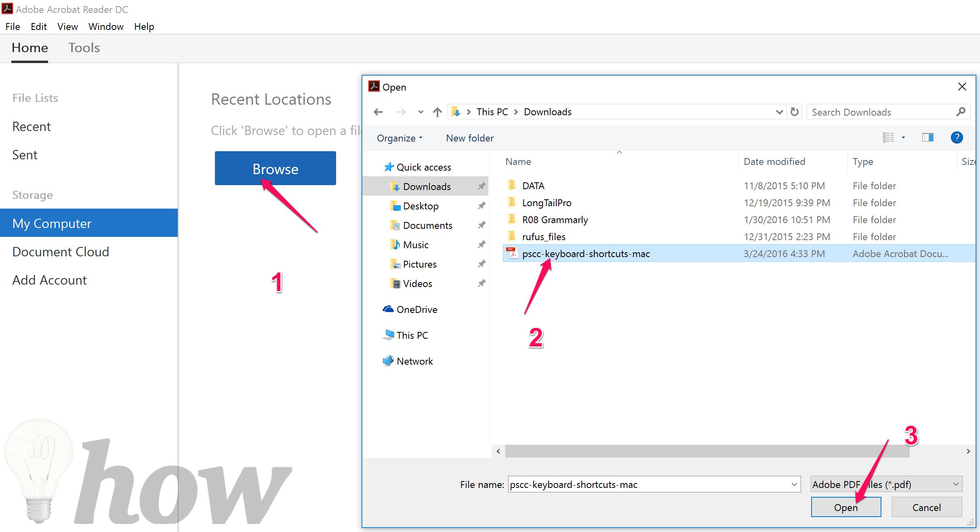Screen dimensions: 980x532
Task: Open the Window menu
Action: pos(106,27)
